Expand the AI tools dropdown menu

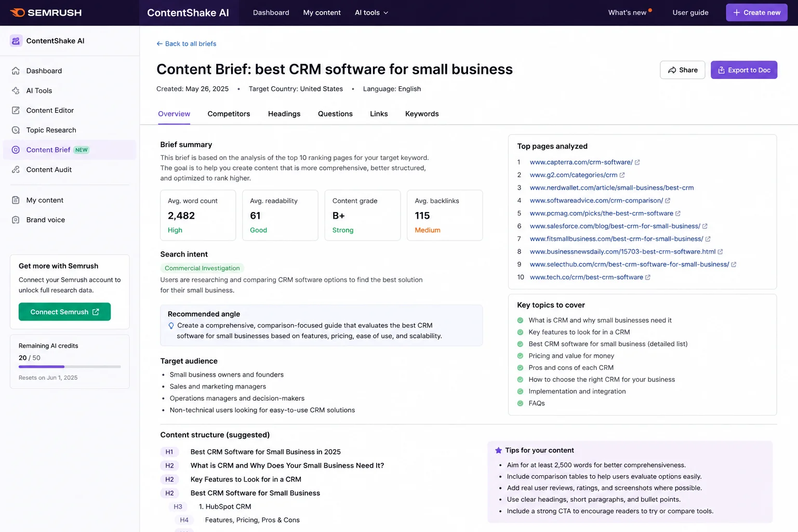[x=371, y=12]
